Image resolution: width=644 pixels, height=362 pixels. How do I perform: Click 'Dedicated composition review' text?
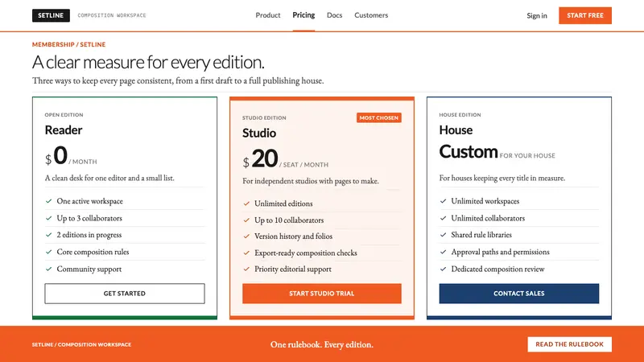497,269
